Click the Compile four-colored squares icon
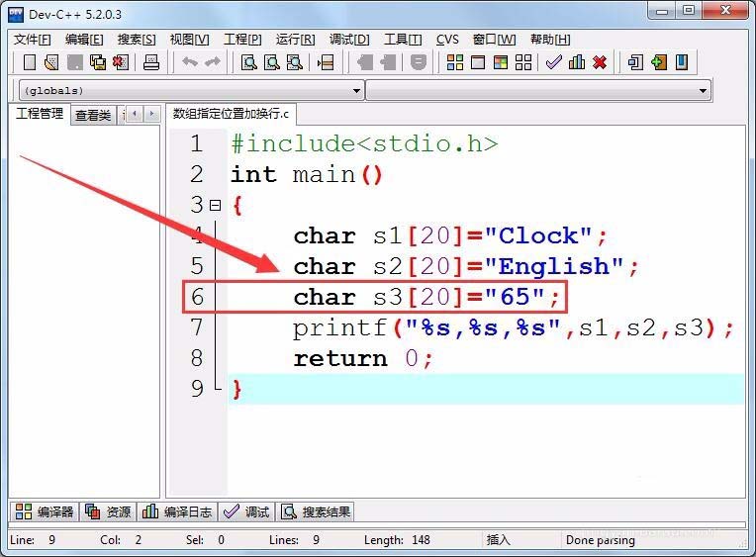Viewport: 756px width, 557px height. 454,62
